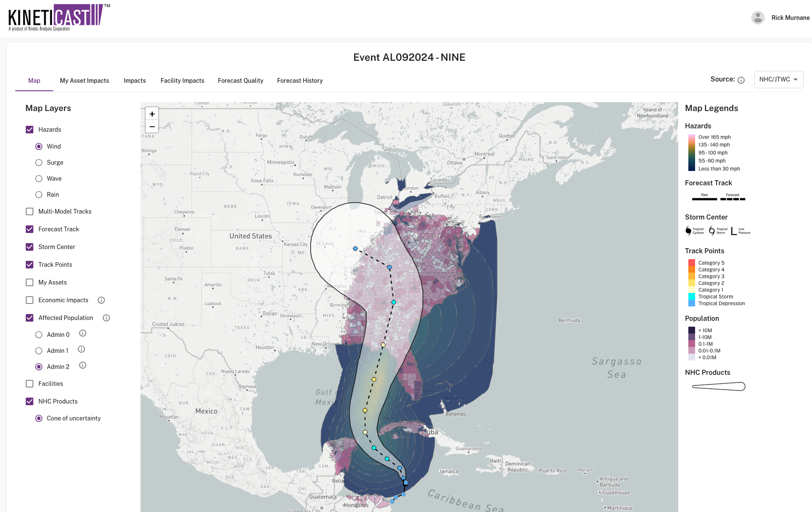Select the Surge hazard radio button
812x512 pixels.
coord(39,163)
